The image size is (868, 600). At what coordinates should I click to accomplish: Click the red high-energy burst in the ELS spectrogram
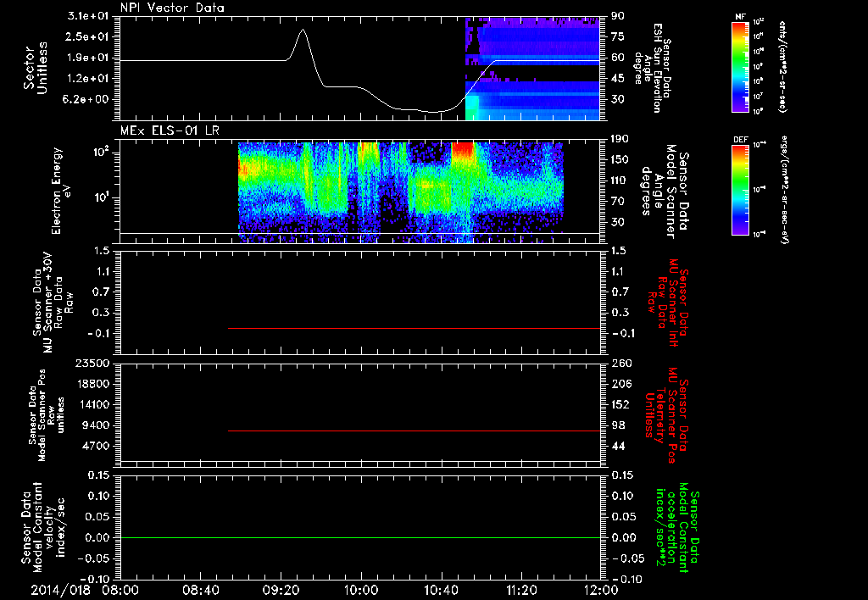tap(463, 151)
